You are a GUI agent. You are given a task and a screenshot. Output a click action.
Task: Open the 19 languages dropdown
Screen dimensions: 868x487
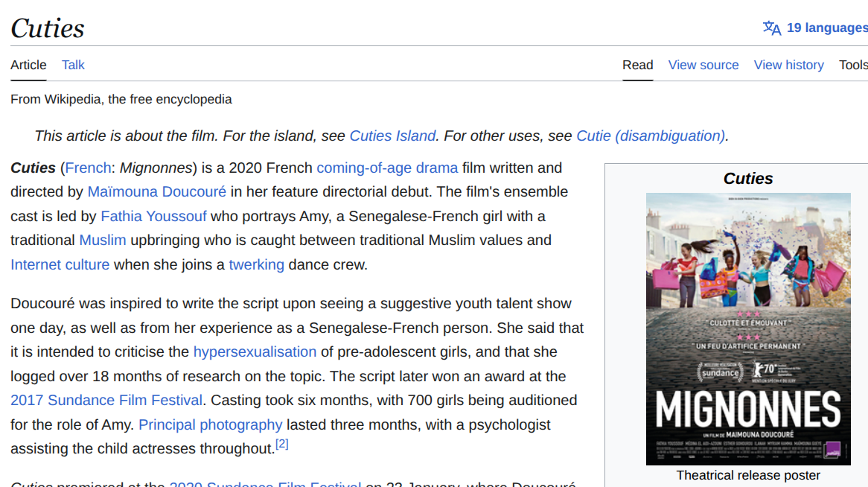(826, 28)
